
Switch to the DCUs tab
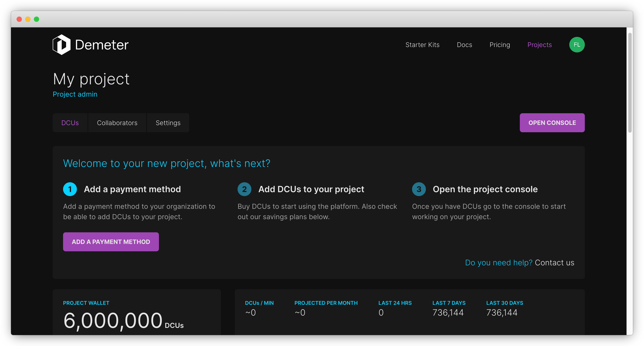70,123
